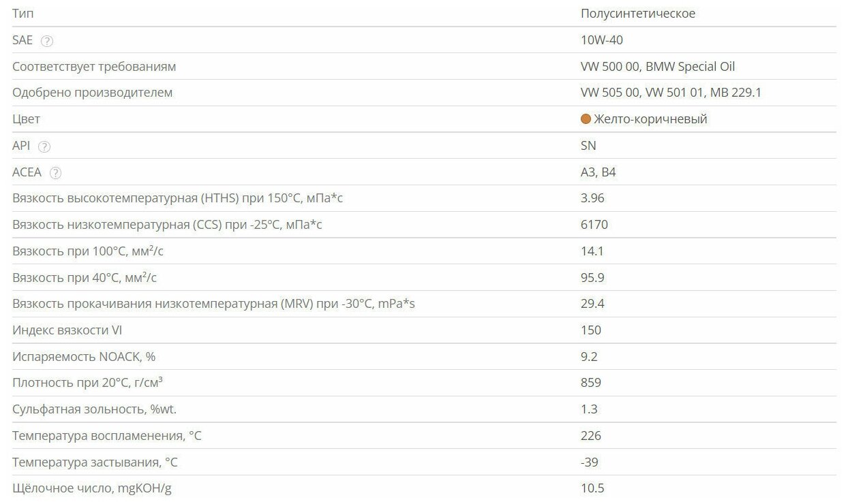The width and height of the screenshot is (848, 504).
Task: Open the ACEA help tooltip icon
Action: coord(56,173)
